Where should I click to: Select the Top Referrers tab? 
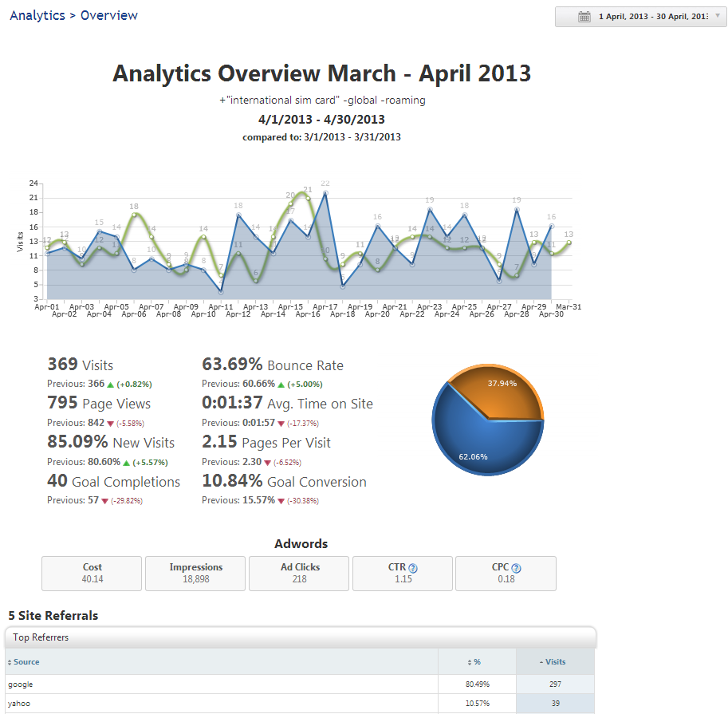tap(41, 637)
